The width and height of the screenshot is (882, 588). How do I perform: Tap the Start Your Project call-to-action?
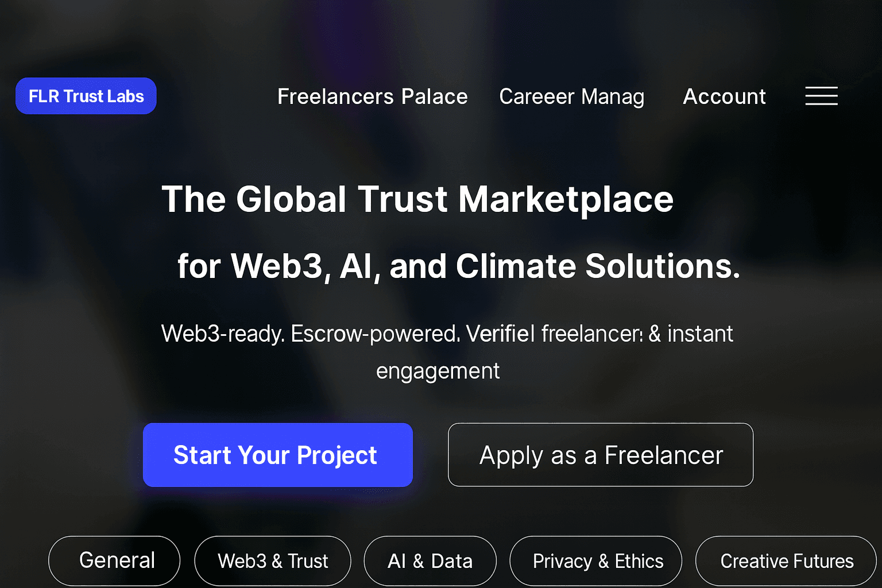(277, 454)
